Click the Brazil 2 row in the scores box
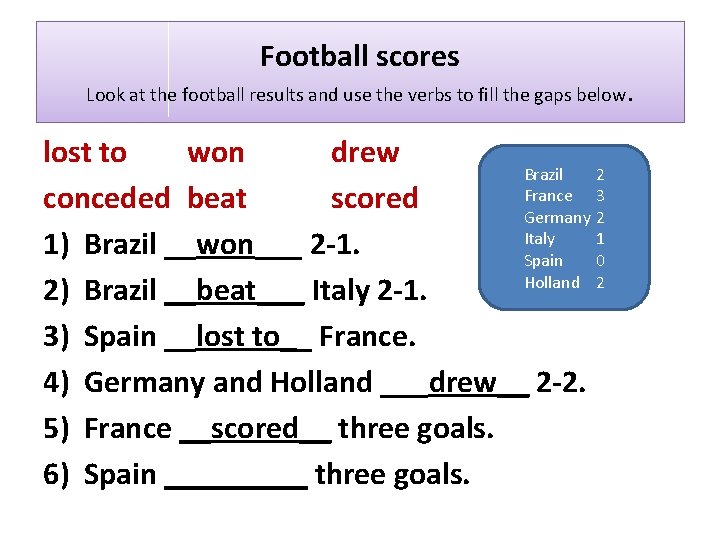This screenshot has height=540, width=720. click(564, 175)
